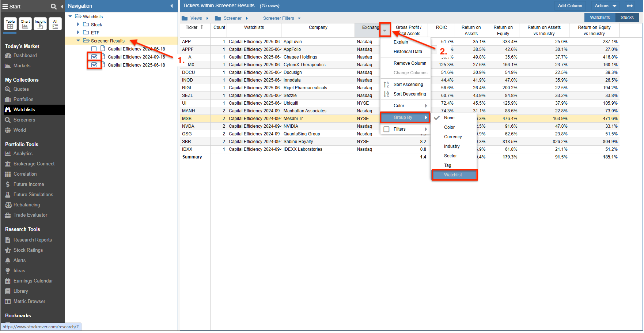Switch to the Watchlists tab
The width and height of the screenshot is (644, 333).
pos(600,18)
